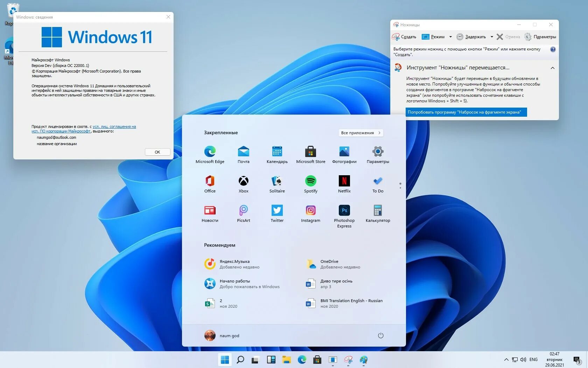Launch Office from pinned apps
Viewport: 588px width, 368px height.
coord(210,184)
